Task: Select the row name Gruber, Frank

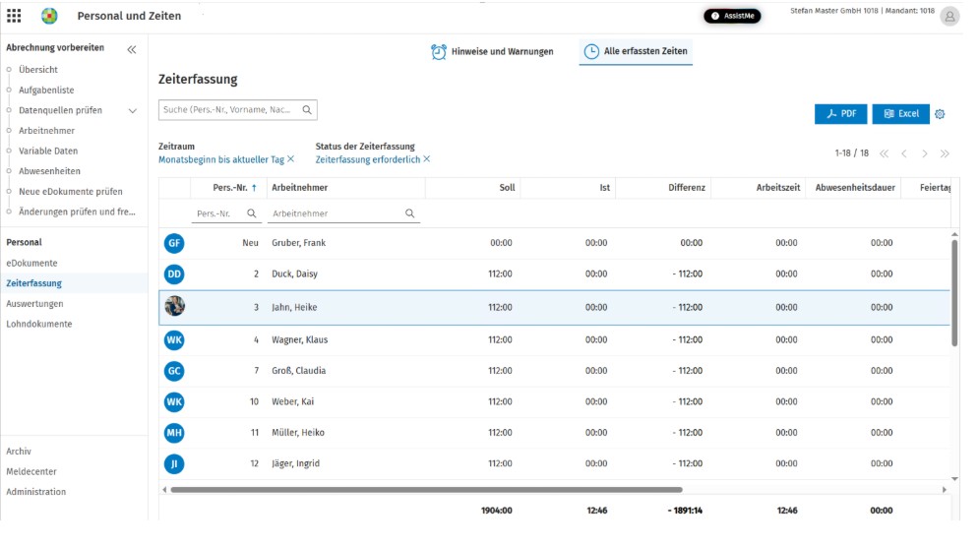Action: tap(298, 243)
